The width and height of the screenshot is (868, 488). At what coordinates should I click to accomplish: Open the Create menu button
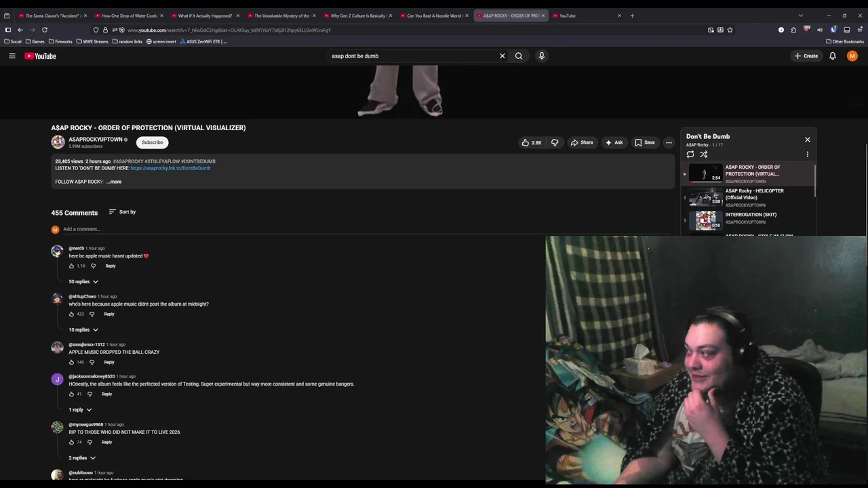coord(806,56)
